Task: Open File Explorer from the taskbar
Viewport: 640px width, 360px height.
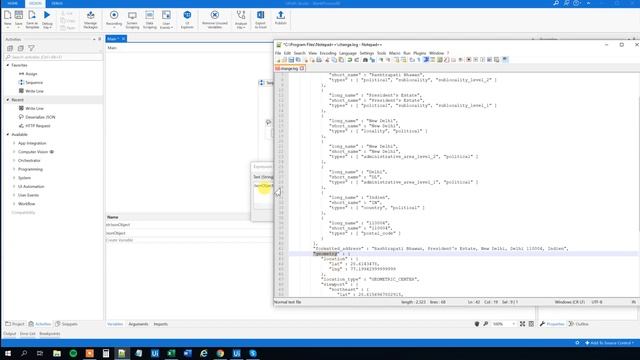Action: 57,353
